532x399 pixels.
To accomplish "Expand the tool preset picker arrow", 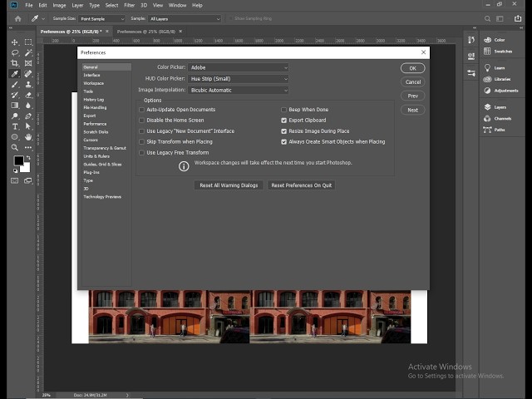I will [x=43, y=18].
